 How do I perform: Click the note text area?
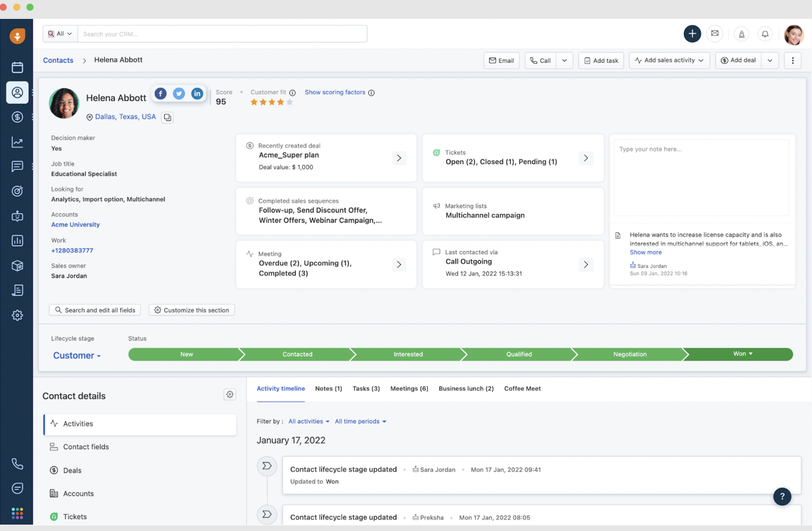(701, 177)
